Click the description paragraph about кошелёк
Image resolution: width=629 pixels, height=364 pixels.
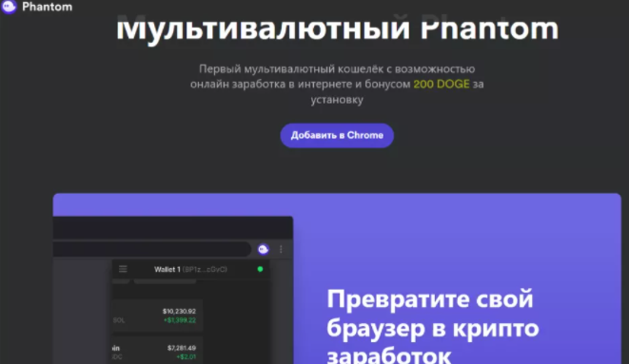337,84
